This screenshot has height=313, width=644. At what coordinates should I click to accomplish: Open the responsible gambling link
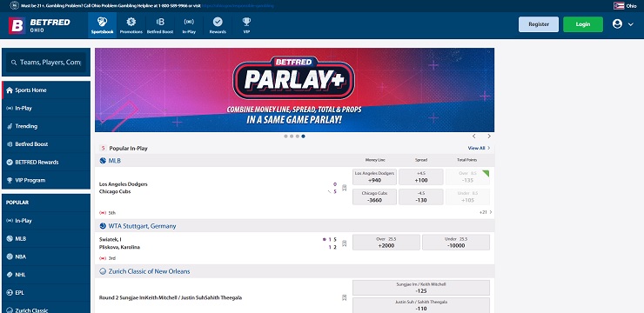238,6
